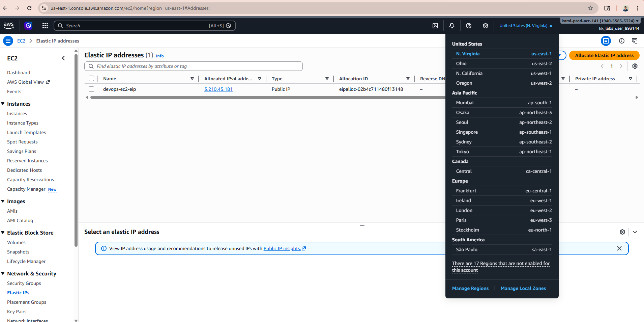Collapse the Instances sidebar section
Screen dimensions: 644x322
tap(3, 104)
